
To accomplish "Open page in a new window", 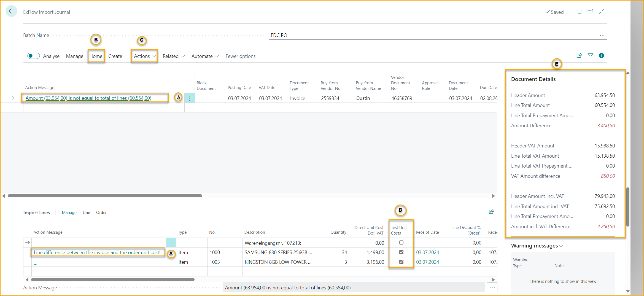I will (590, 12).
